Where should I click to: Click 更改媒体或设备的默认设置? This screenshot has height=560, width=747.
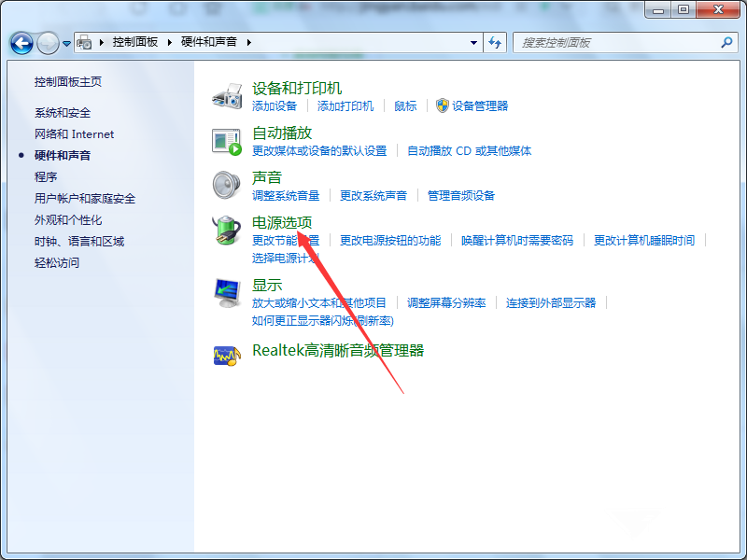(x=319, y=151)
